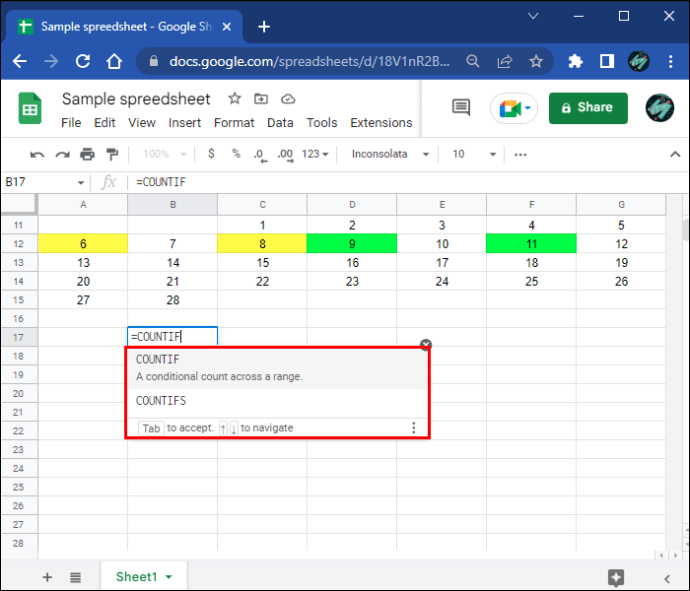The width and height of the screenshot is (690, 591).
Task: Open browser extensions puzzle icon
Action: pos(575,61)
